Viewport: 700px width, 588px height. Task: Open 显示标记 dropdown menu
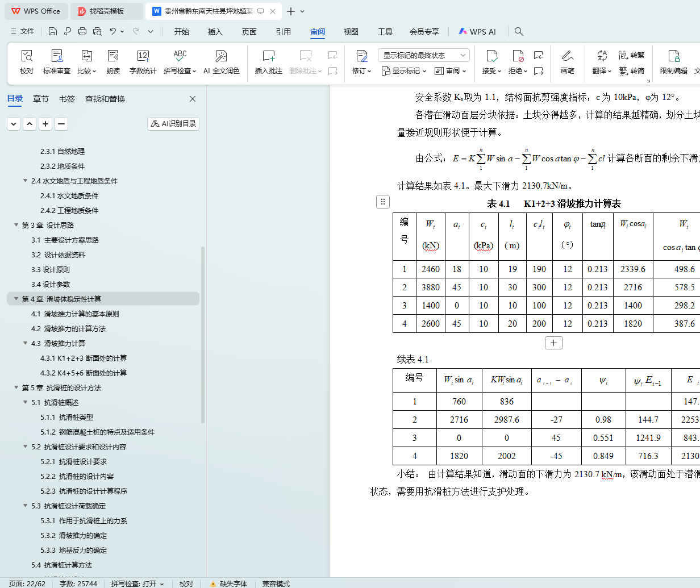(403, 71)
